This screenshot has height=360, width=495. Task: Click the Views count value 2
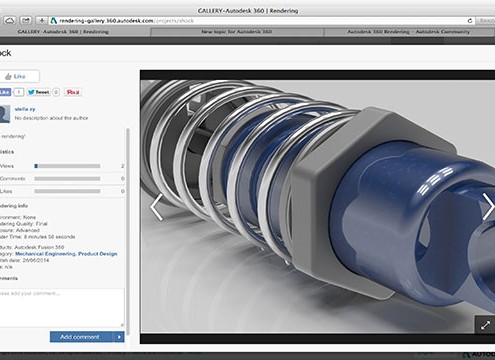coord(122,166)
